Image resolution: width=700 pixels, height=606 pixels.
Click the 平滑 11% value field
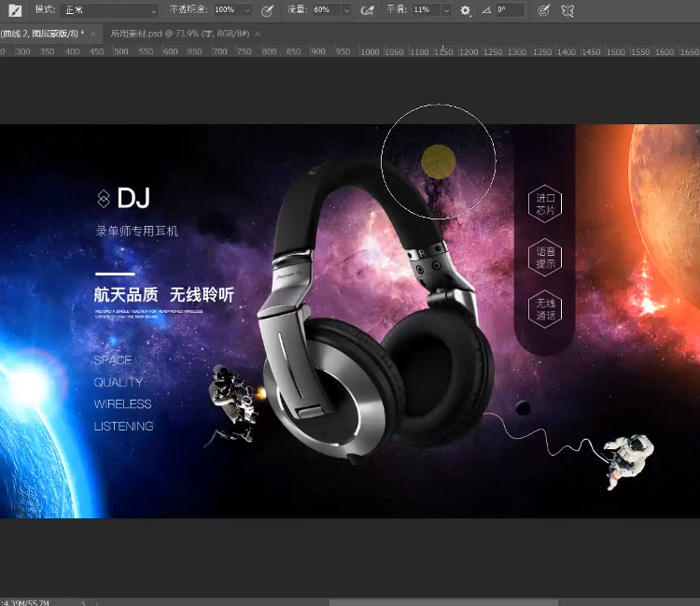click(426, 10)
